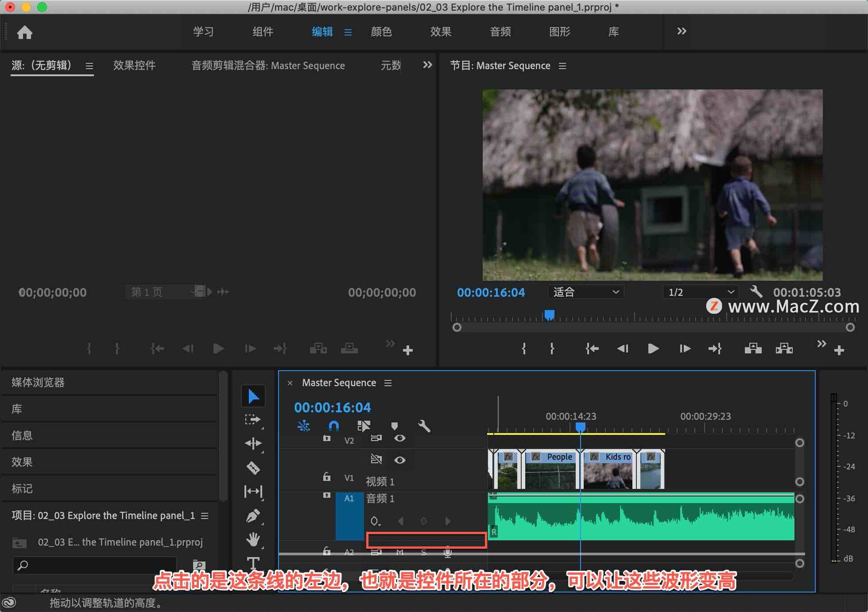The width and height of the screenshot is (868, 612).
Task: Select the Type tool
Action: (x=253, y=562)
